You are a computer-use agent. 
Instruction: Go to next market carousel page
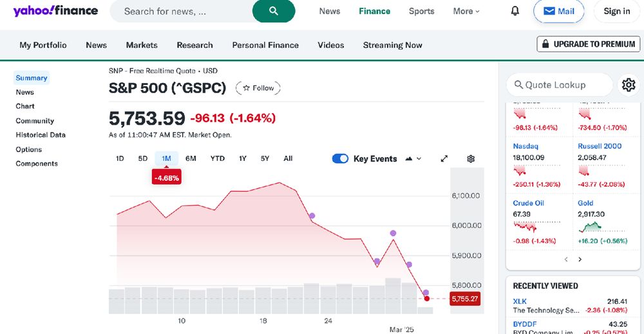pyautogui.click(x=580, y=259)
